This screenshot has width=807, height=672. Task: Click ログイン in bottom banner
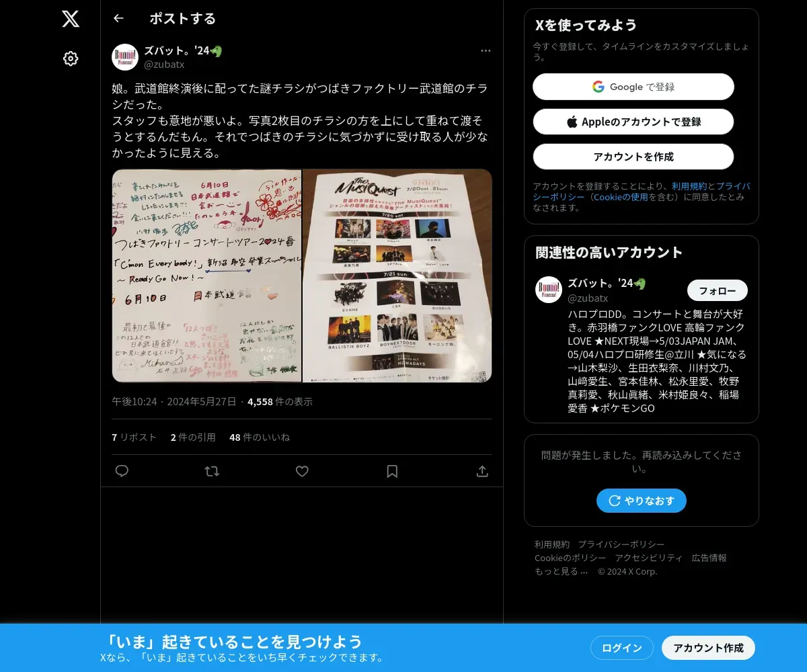click(622, 648)
